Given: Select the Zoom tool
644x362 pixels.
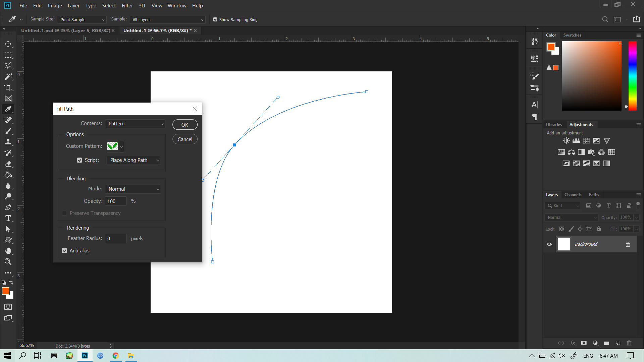Looking at the screenshot, I should tap(8, 262).
